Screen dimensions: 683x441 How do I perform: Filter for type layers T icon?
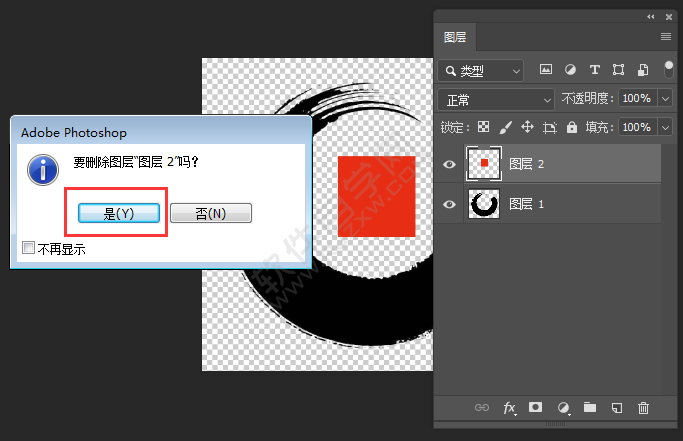pyautogui.click(x=595, y=70)
